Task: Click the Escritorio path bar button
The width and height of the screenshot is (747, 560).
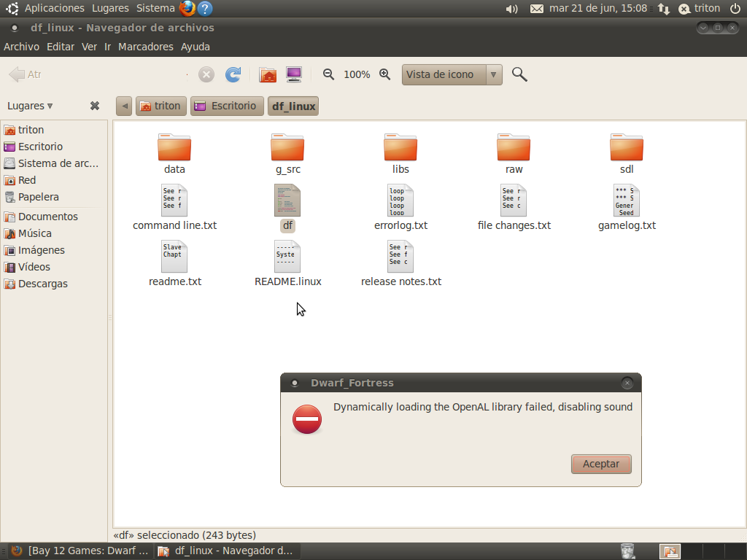Action: pos(227,106)
